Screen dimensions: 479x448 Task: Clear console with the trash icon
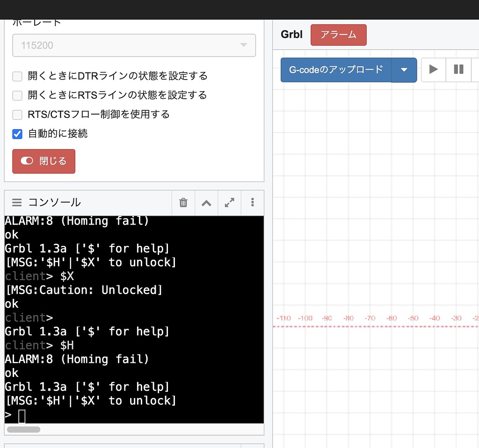(183, 202)
